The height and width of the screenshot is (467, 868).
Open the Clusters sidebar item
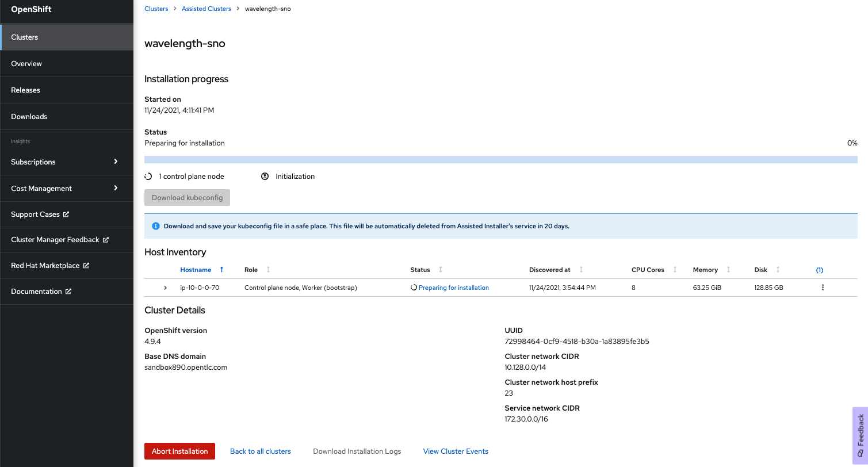coord(67,37)
